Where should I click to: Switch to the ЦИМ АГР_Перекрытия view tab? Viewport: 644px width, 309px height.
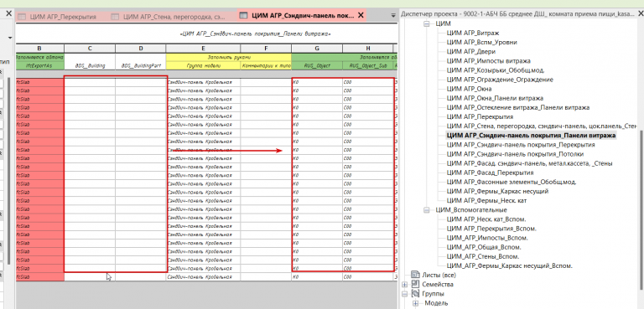(62, 17)
